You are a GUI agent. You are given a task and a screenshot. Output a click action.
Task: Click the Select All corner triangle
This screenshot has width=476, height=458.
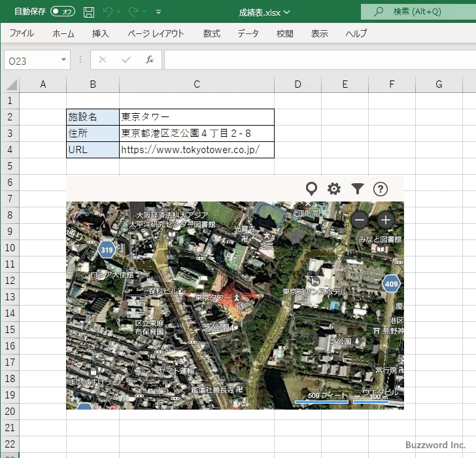tap(12, 85)
